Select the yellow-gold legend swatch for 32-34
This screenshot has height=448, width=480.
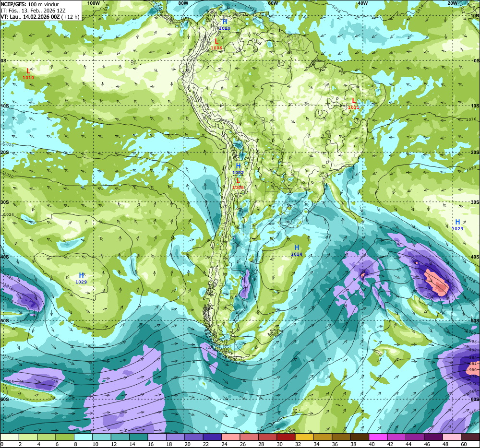pos(305,437)
